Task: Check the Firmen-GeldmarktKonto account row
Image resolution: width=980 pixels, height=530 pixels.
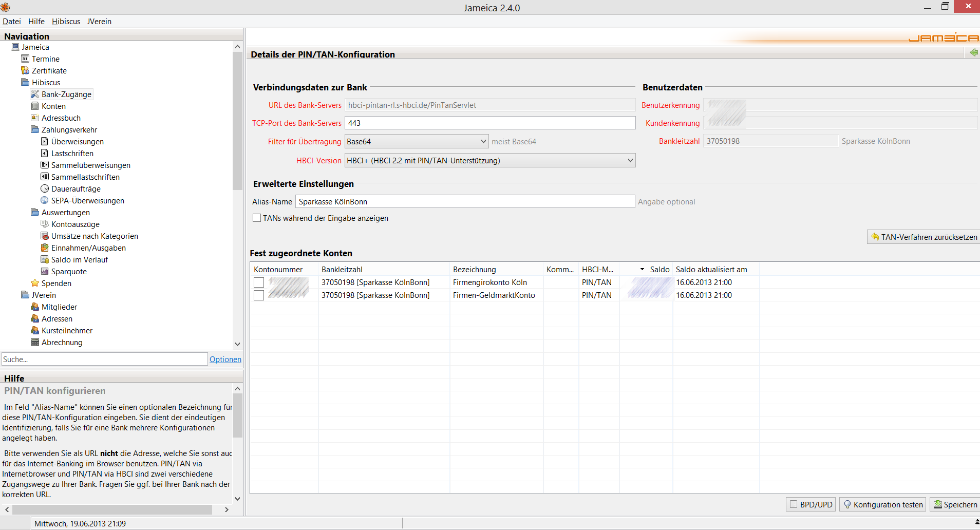Action: coord(259,295)
